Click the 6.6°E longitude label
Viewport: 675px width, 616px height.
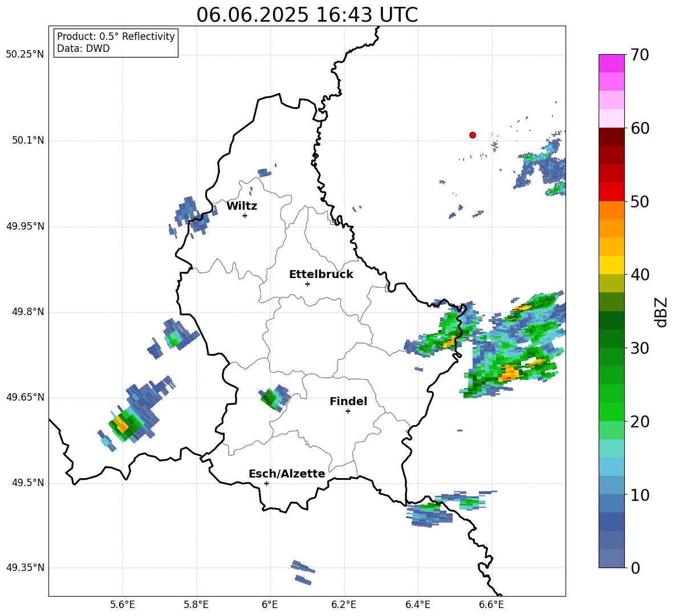tap(491, 605)
